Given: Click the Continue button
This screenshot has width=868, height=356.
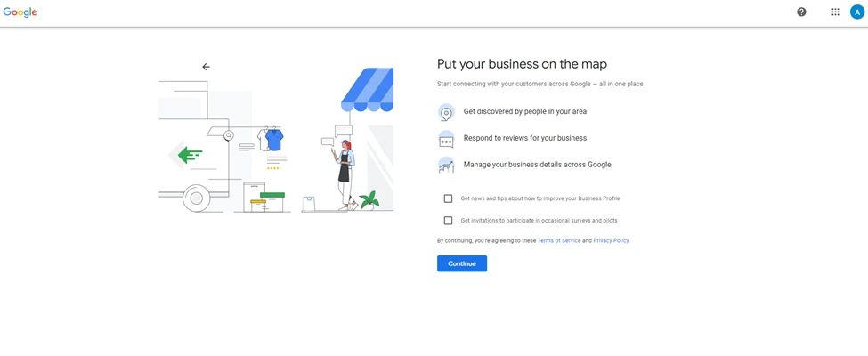Looking at the screenshot, I should click(462, 263).
